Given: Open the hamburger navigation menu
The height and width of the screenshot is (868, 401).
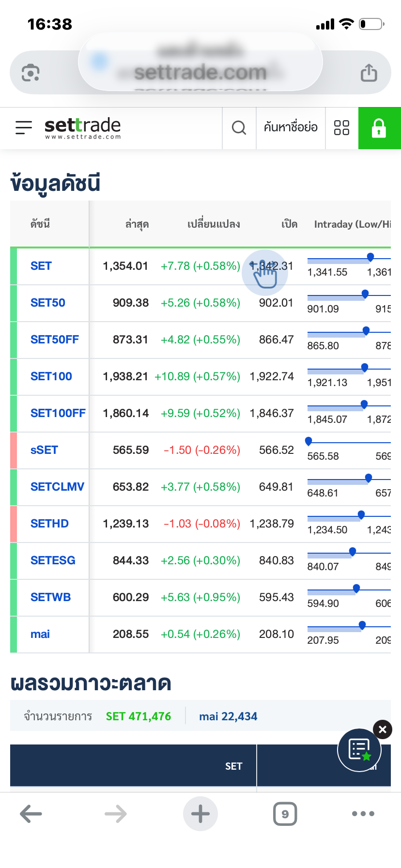Looking at the screenshot, I should (24, 127).
